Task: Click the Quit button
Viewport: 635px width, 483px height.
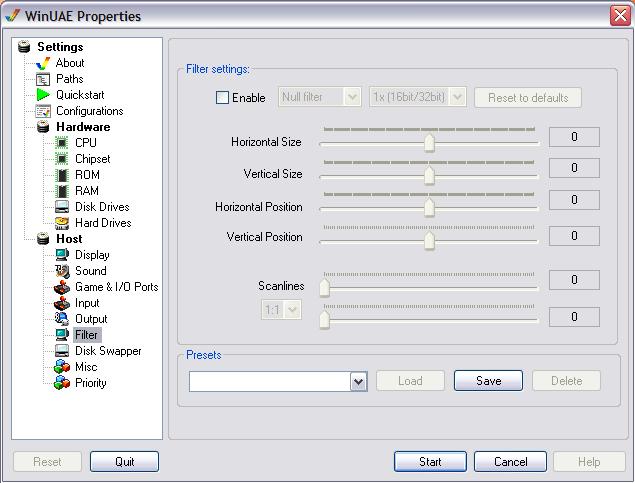Action: (124, 462)
